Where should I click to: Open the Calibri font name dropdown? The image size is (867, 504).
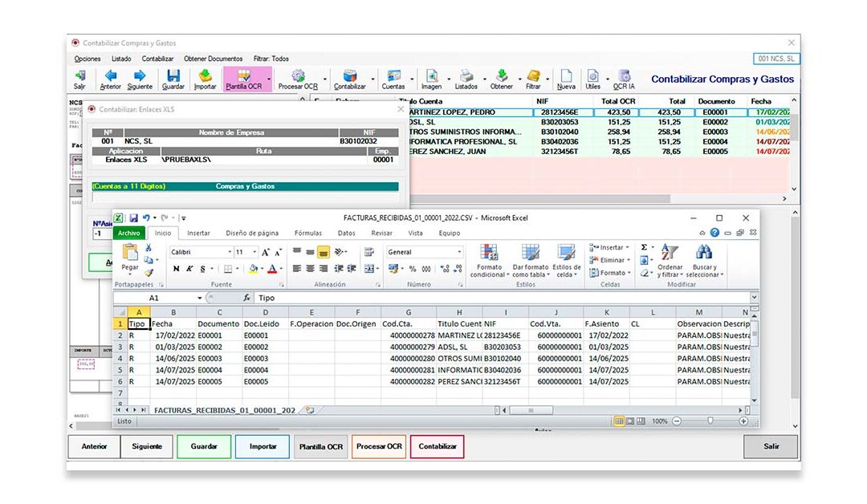point(230,252)
